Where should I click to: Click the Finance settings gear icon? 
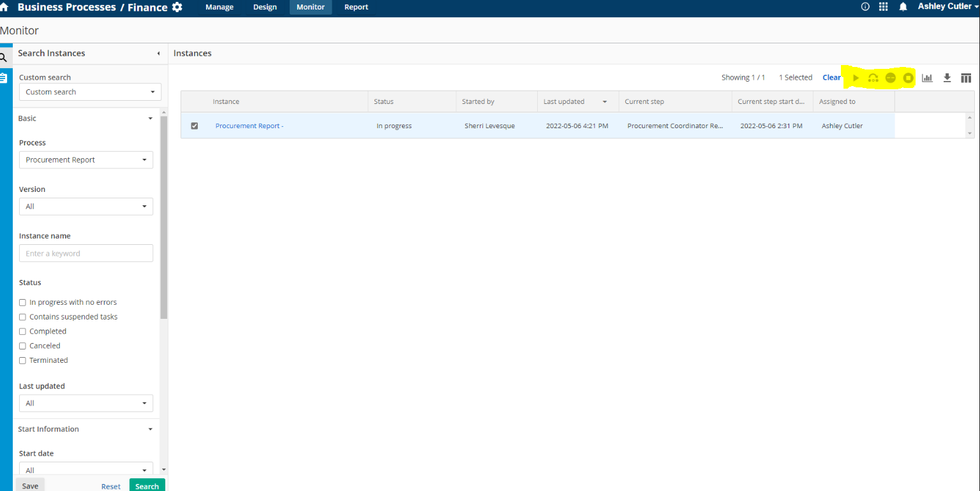coord(177,8)
